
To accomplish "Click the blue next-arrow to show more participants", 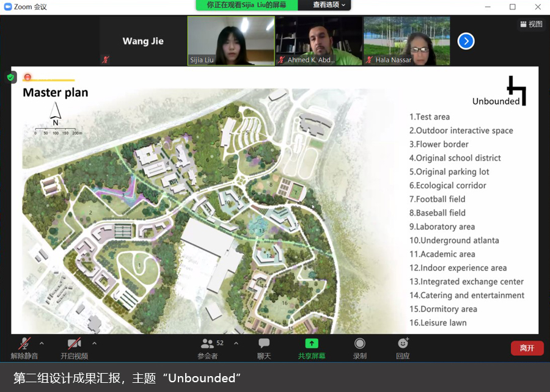I will click(x=466, y=41).
